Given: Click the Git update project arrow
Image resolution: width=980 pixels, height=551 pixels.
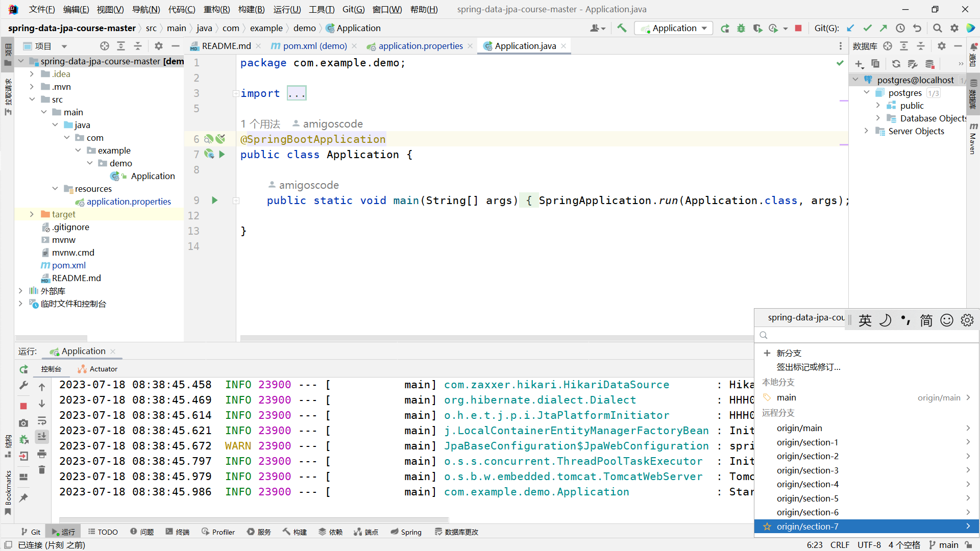Looking at the screenshot, I should 850,28.
